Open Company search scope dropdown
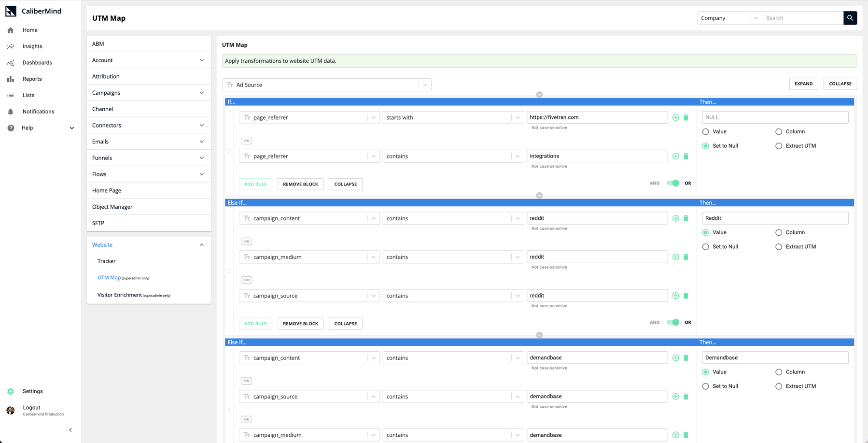The height and width of the screenshot is (443, 868). pos(729,18)
